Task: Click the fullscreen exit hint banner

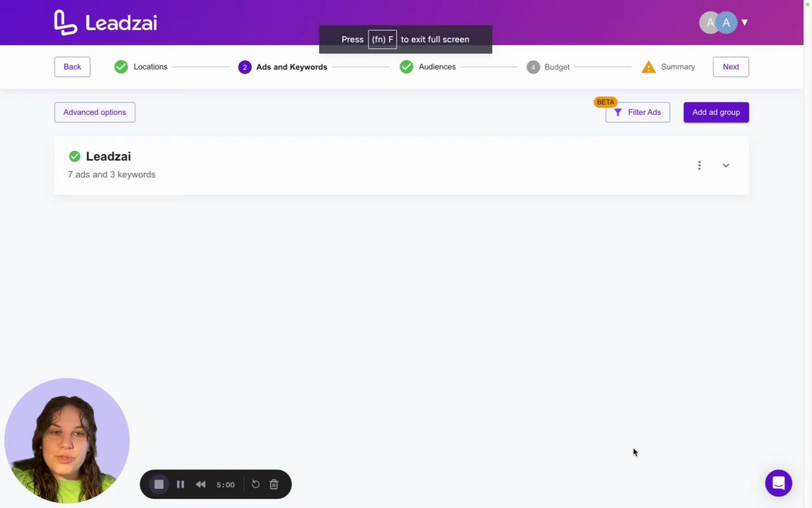Action: [x=405, y=39]
